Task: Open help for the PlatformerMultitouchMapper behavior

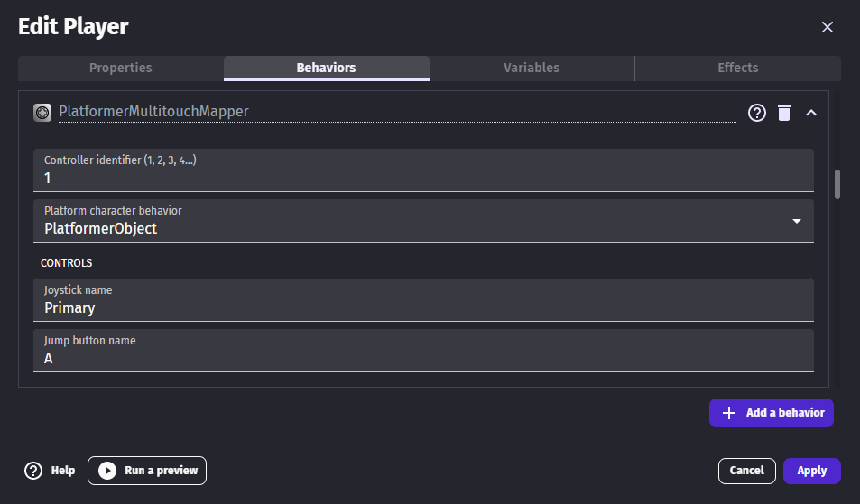Action: click(x=757, y=113)
